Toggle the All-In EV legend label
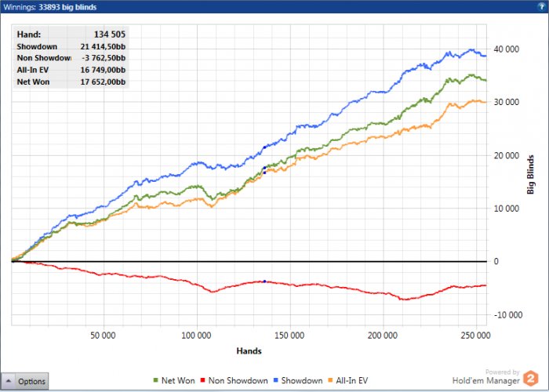Image resolution: width=549 pixels, height=392 pixels. (x=352, y=380)
